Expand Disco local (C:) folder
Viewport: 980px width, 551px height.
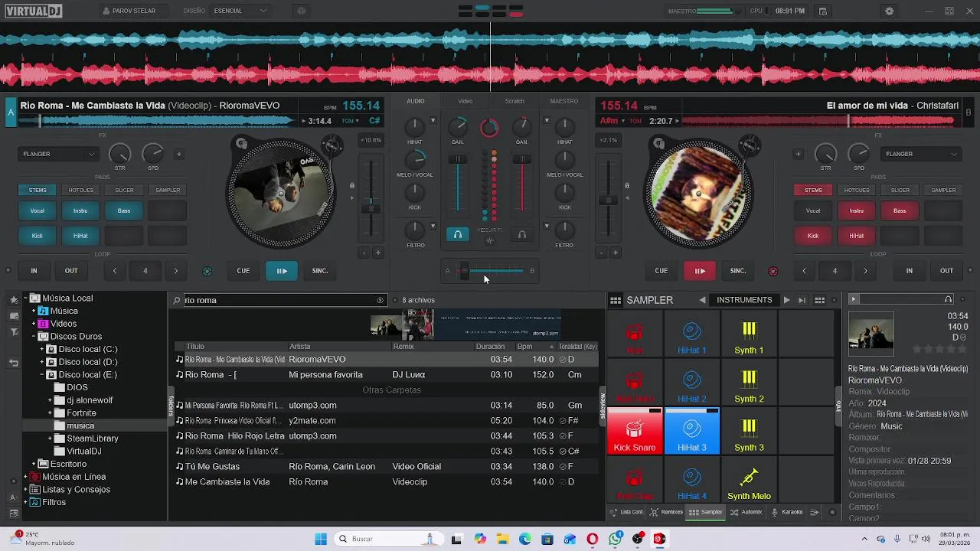click(x=42, y=349)
